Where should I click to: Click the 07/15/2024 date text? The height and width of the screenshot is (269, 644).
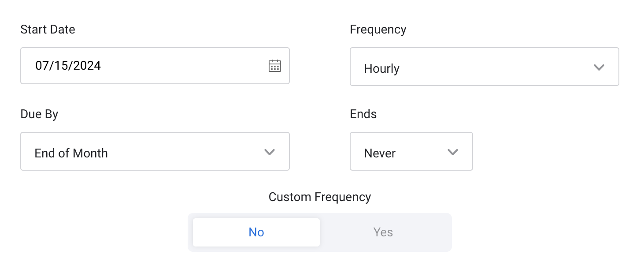[68, 66]
